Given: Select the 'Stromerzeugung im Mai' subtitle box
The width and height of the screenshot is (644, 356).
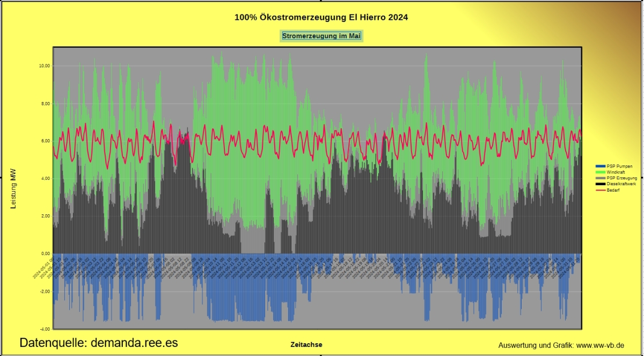Looking at the screenshot, I should 321,36.
